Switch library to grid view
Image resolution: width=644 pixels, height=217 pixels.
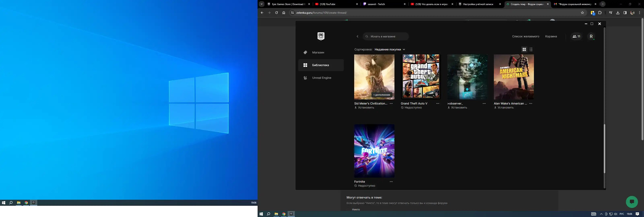pyautogui.click(x=524, y=49)
